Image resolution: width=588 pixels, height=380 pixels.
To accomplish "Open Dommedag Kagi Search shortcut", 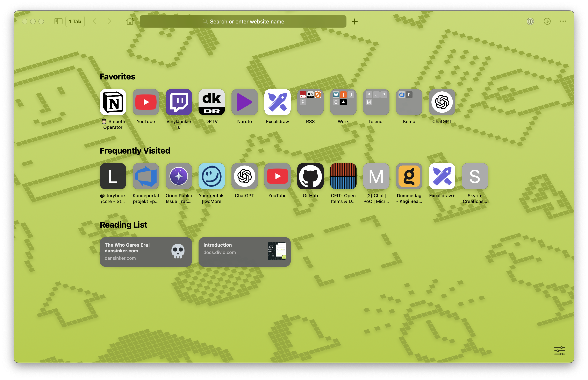I will (x=409, y=176).
